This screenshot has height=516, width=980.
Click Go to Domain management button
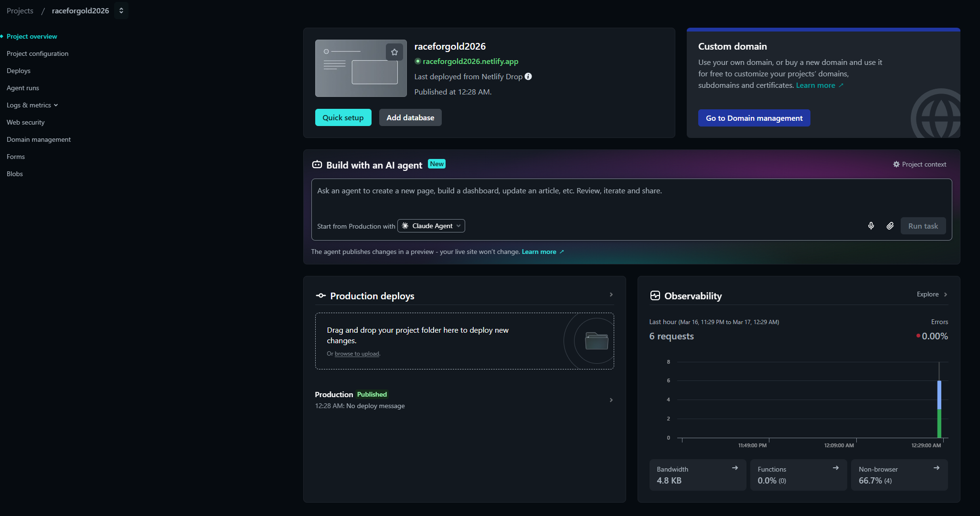[754, 118]
